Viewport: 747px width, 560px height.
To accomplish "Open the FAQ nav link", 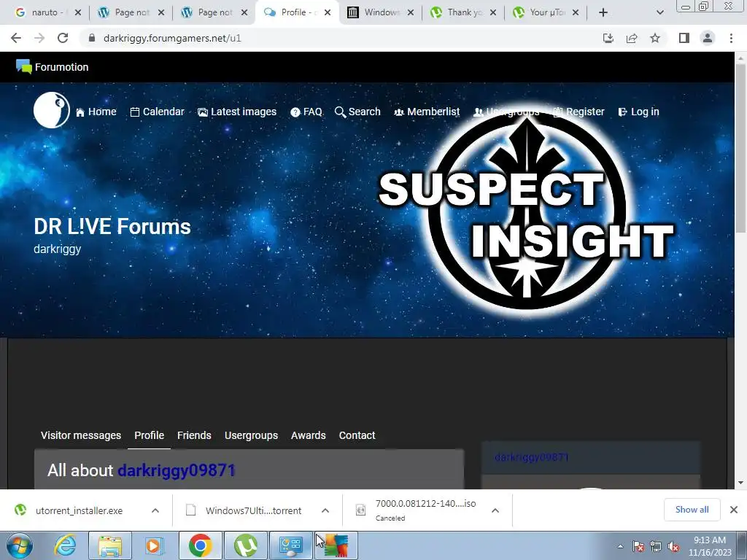I will pyautogui.click(x=306, y=112).
